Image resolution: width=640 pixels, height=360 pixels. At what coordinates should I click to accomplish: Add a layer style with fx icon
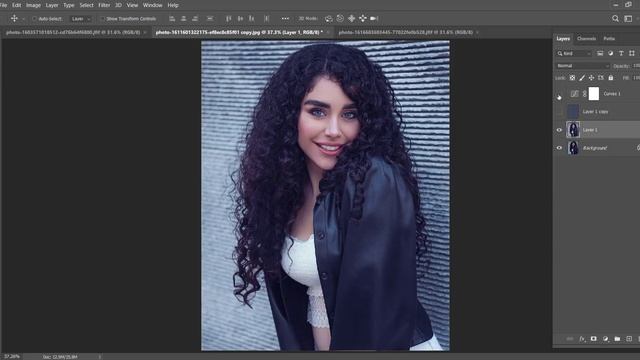click(x=582, y=339)
